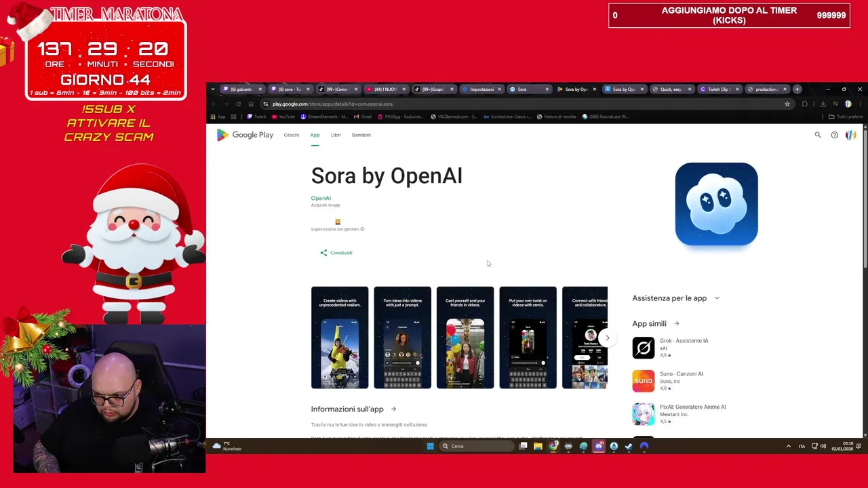Open Chrome downloads icon
Image resolution: width=868 pixels, height=488 pixels.
(823, 104)
